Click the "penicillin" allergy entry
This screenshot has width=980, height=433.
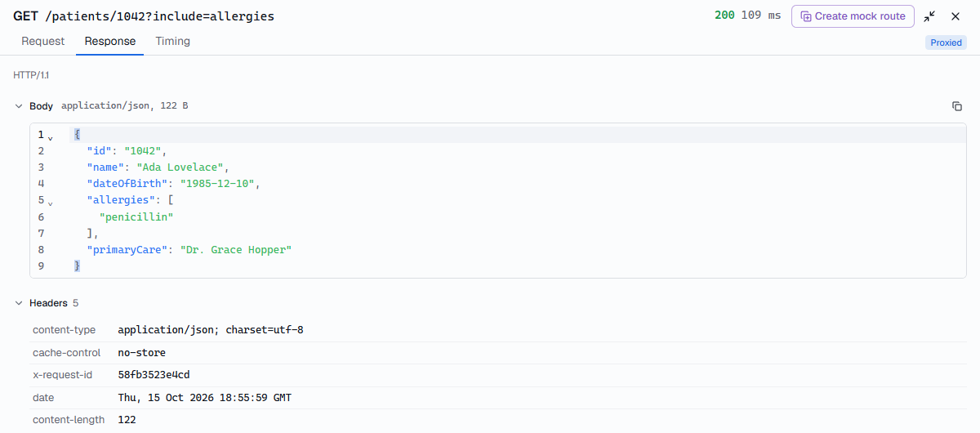tap(136, 216)
